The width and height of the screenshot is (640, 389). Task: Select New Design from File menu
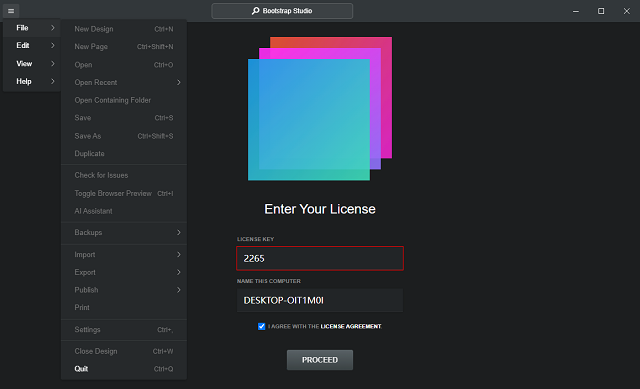124,29
